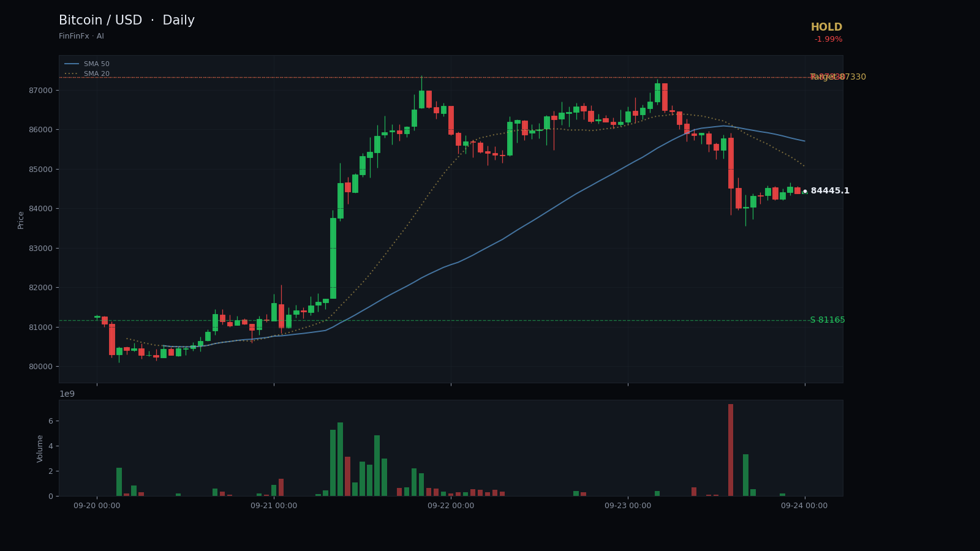Click the 81000 price axis tick
This screenshot has height=551, width=980.
tap(41, 328)
